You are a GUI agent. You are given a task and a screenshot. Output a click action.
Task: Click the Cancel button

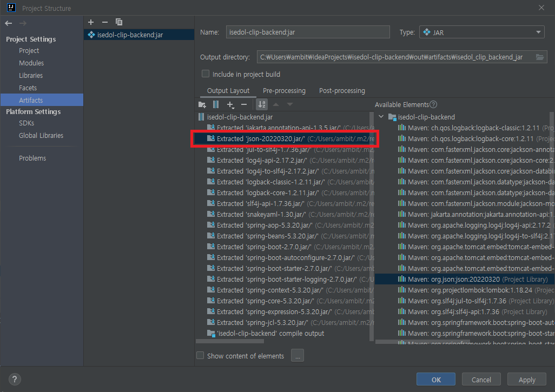[481, 380]
